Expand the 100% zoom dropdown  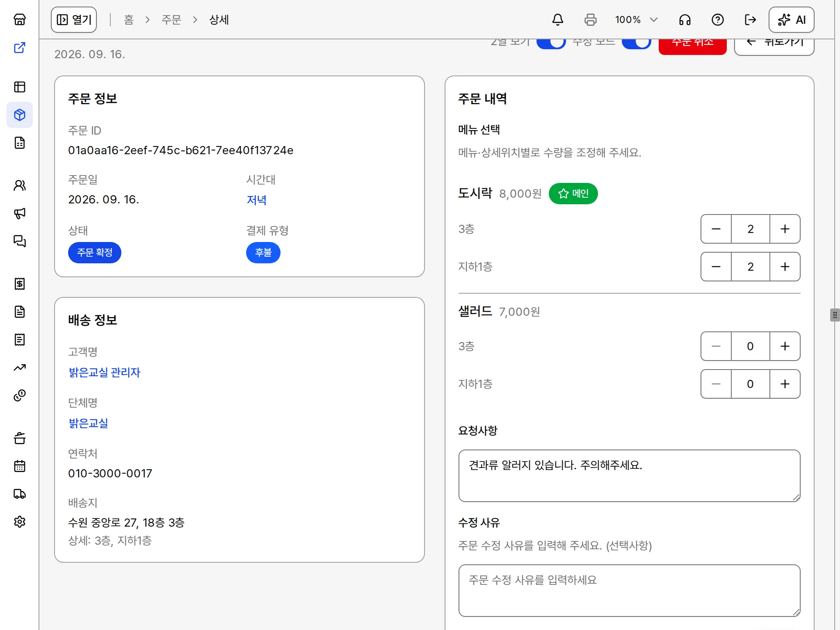[636, 20]
